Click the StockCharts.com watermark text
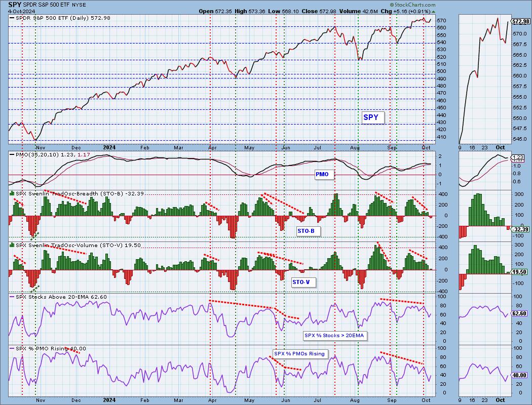The height and width of the screenshot is (405, 532). pyautogui.click(x=412, y=5)
